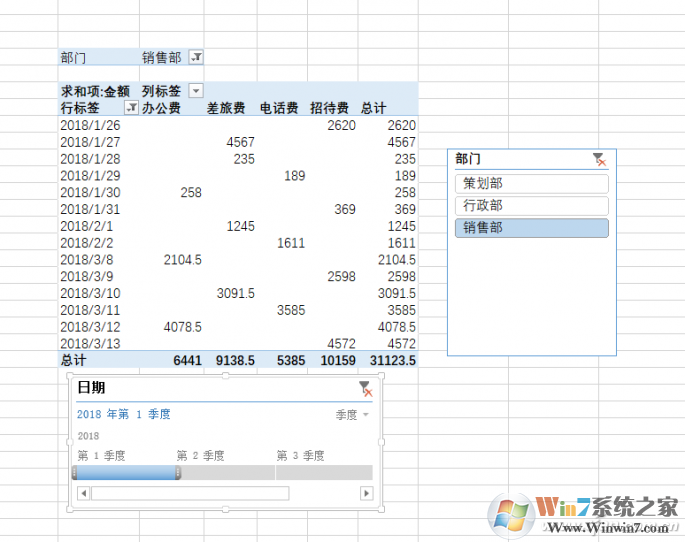Image resolution: width=685 pixels, height=542 pixels.
Task: Select grand total cell 31123.5
Action: (x=393, y=360)
